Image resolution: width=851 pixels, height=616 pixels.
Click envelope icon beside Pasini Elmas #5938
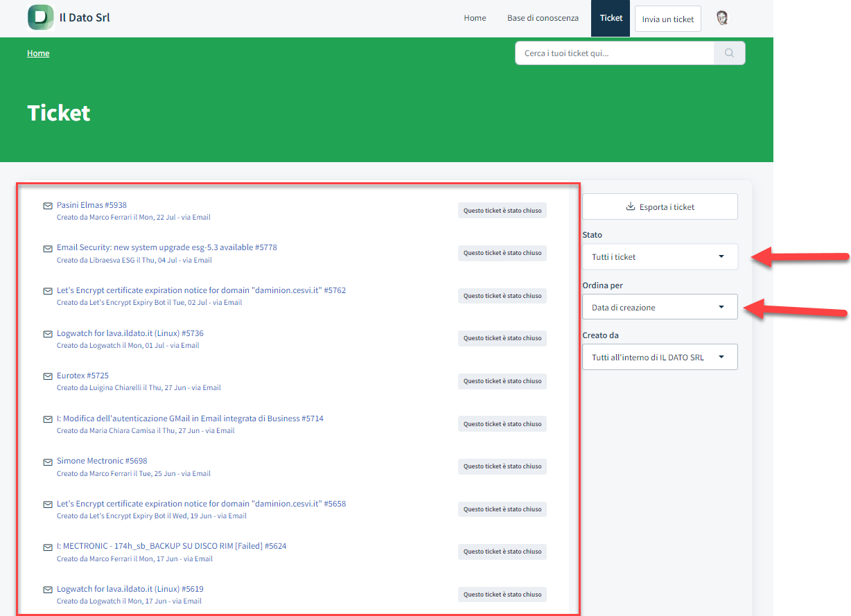48,206
